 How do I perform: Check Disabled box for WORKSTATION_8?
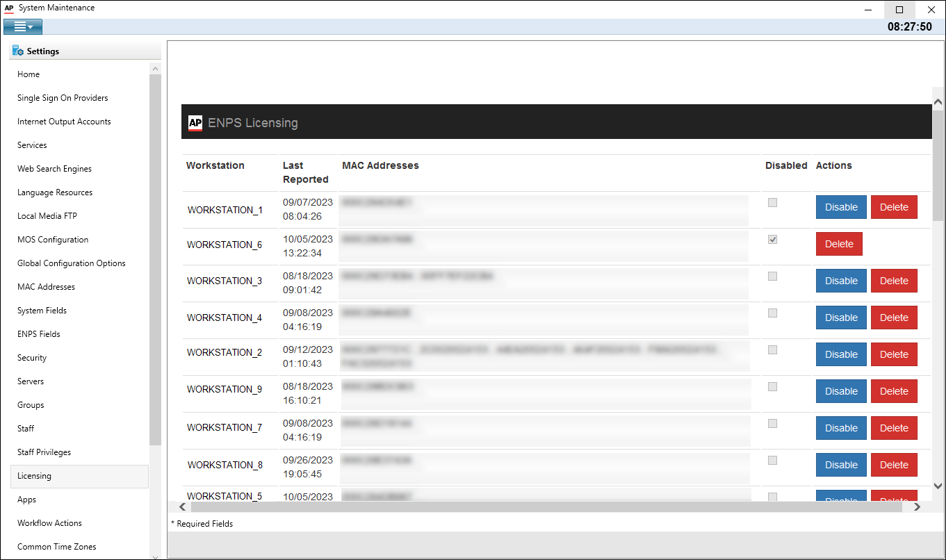(772, 461)
